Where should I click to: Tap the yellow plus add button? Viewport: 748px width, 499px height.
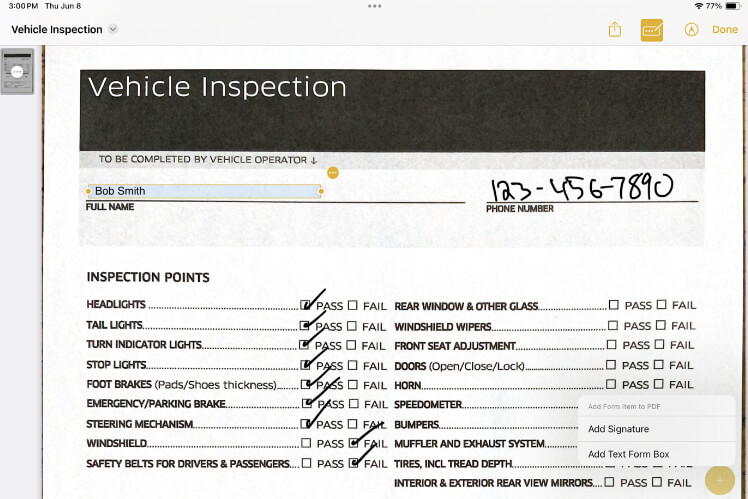click(720, 481)
